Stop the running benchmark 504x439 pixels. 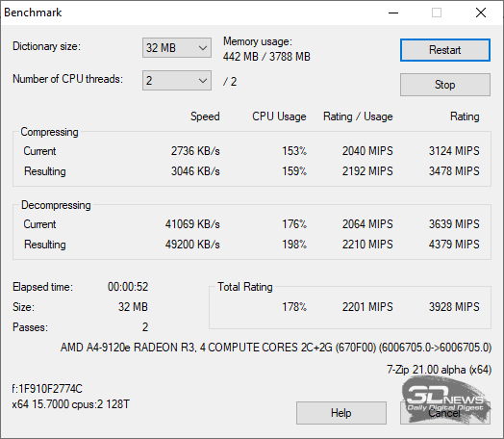[x=445, y=85]
